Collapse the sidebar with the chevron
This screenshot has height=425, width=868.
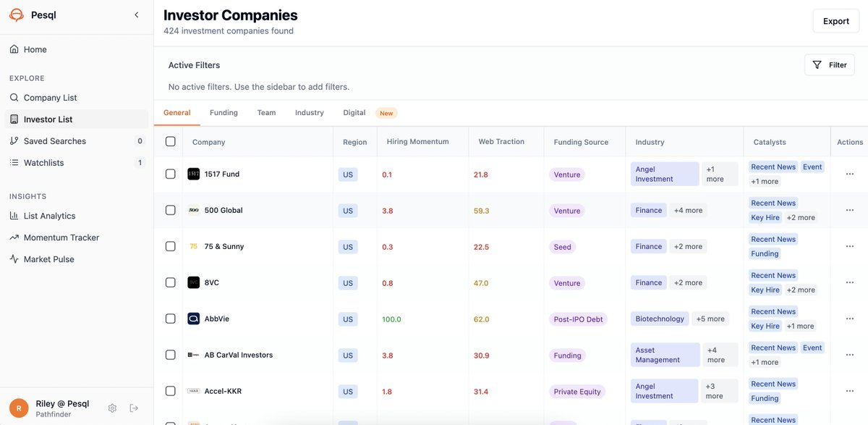coord(137,14)
